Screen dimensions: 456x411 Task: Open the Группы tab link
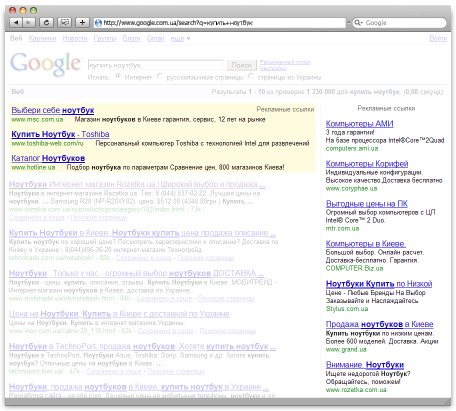[105, 38]
